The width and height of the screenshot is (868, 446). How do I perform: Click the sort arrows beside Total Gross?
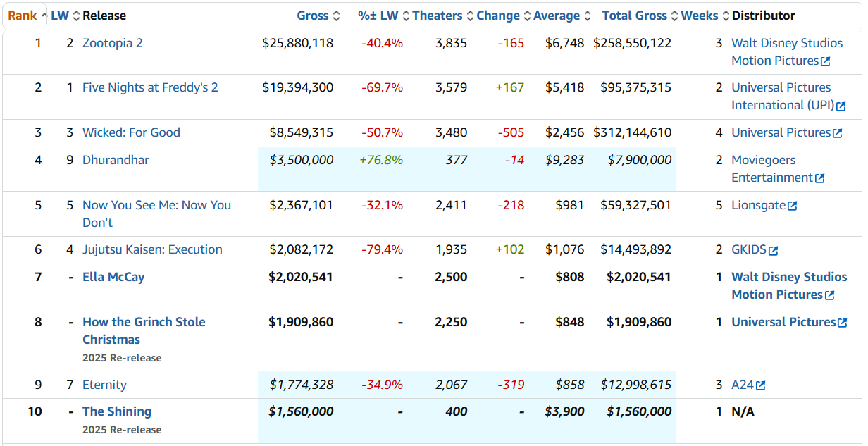coord(676,16)
